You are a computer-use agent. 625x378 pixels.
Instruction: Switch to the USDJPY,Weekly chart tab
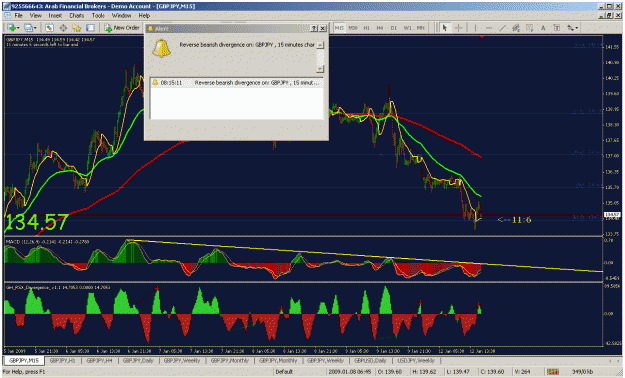[416, 360]
